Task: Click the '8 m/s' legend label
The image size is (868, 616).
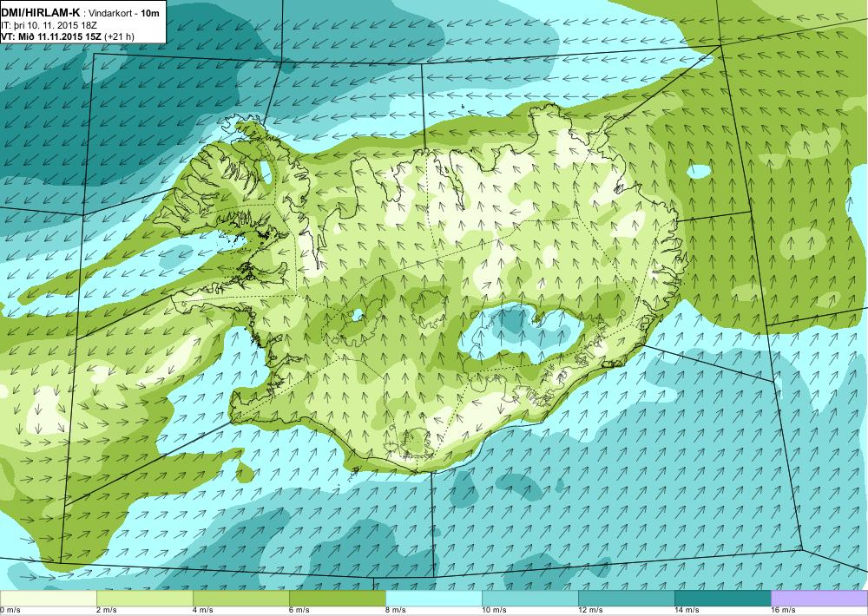Action: pos(396,611)
